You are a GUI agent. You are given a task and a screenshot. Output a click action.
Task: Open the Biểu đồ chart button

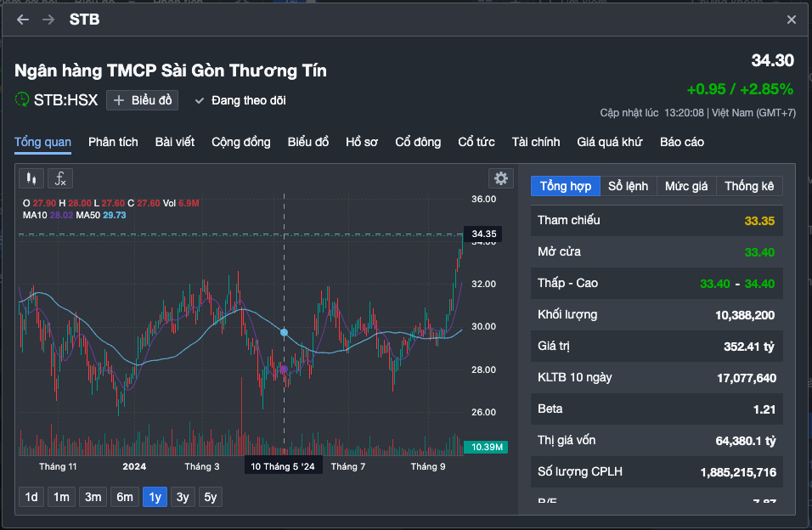click(x=143, y=100)
